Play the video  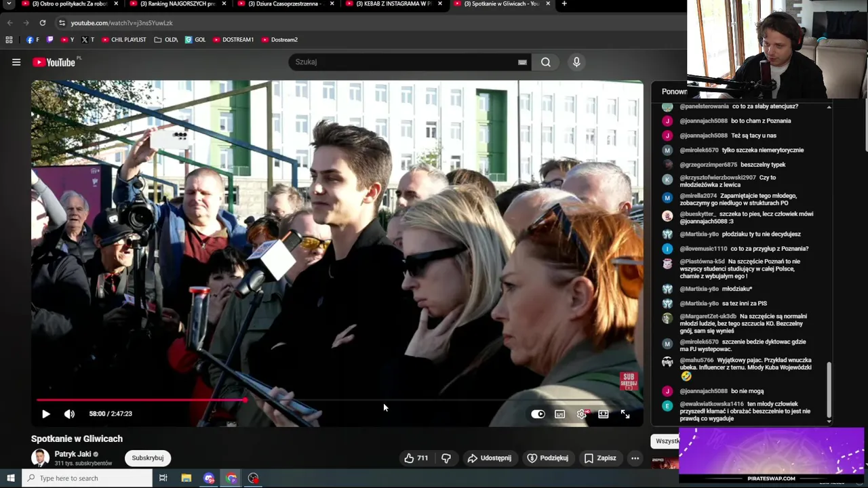[45, 414]
